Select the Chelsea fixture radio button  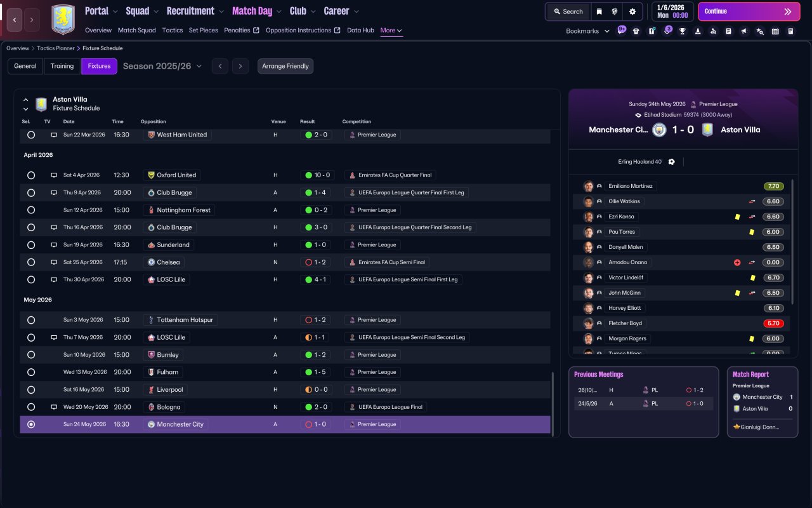(x=31, y=262)
